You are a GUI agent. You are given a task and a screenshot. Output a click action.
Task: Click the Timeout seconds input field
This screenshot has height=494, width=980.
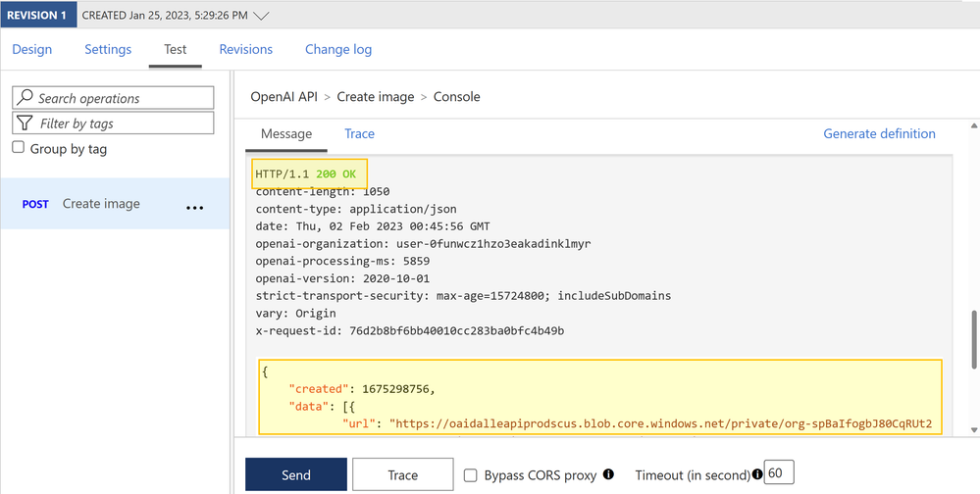coord(779,473)
